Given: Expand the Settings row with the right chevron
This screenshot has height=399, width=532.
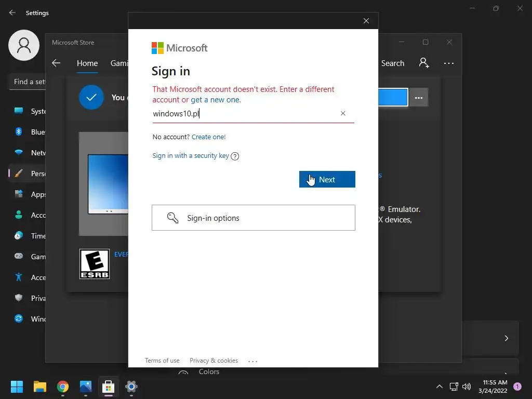Looking at the screenshot, I should coord(506,338).
